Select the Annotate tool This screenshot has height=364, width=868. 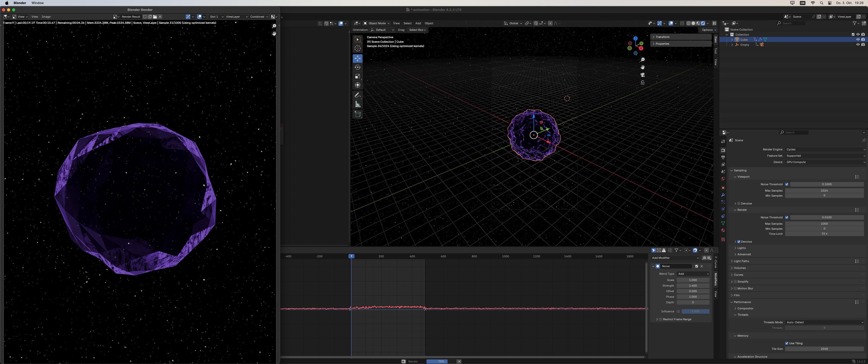tap(357, 95)
